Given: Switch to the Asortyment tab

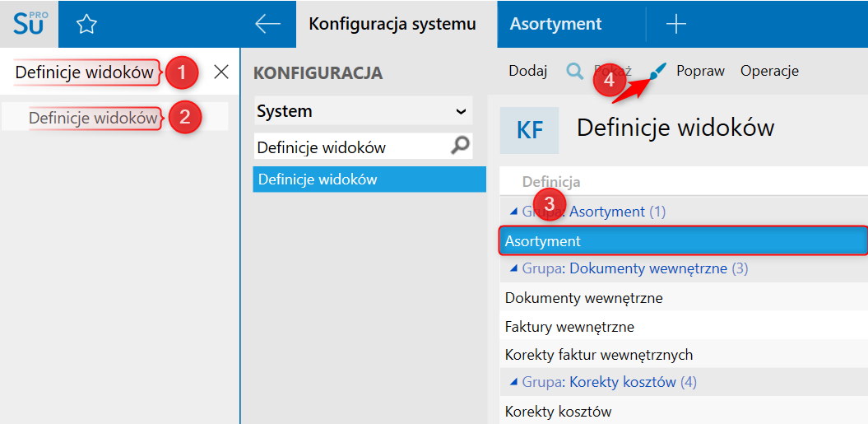Looking at the screenshot, I should pos(555,25).
